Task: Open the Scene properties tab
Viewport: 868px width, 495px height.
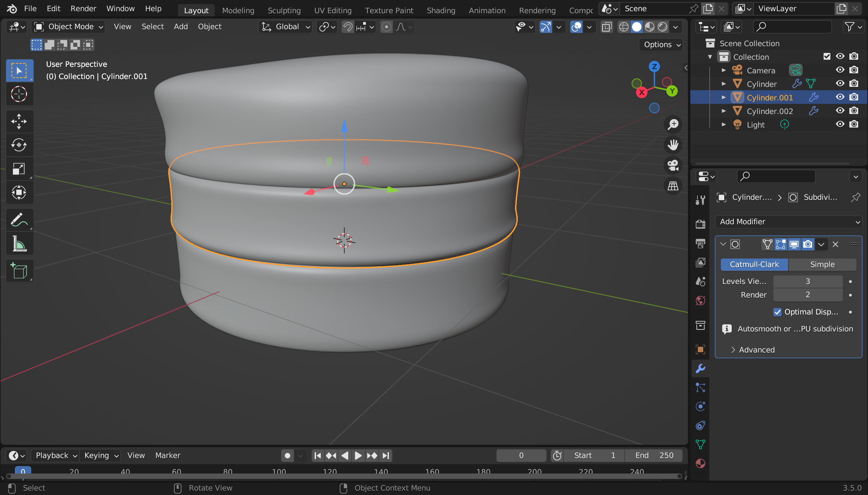Action: click(x=701, y=281)
